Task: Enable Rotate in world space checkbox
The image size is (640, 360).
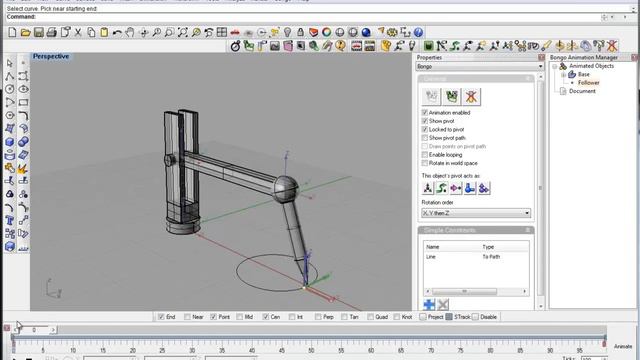Action: [424, 163]
